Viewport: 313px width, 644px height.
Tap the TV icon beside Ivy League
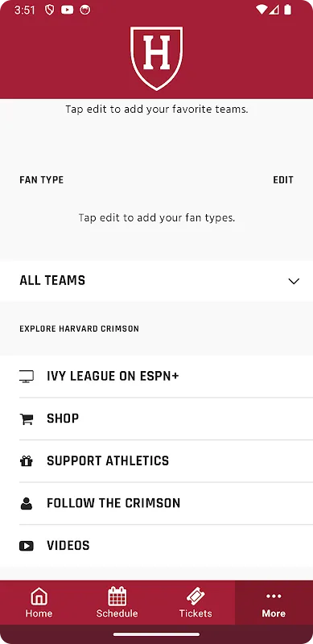27,376
